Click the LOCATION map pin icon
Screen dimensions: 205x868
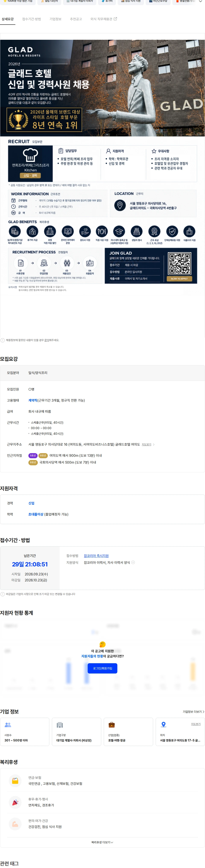tap(120, 205)
